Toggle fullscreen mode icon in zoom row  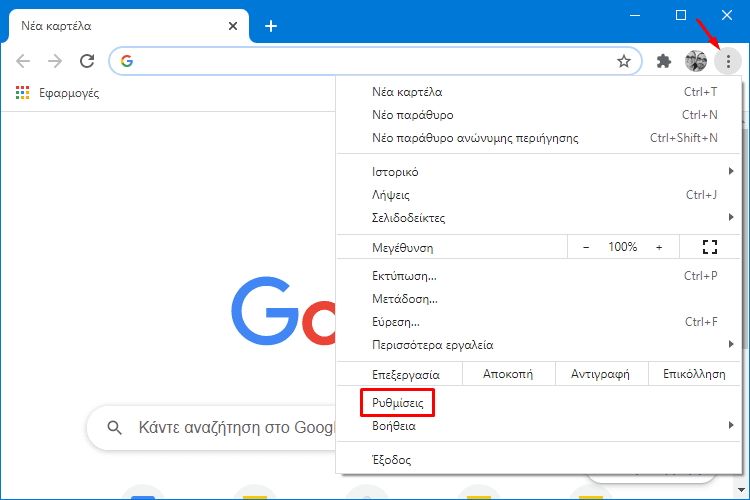(710, 247)
